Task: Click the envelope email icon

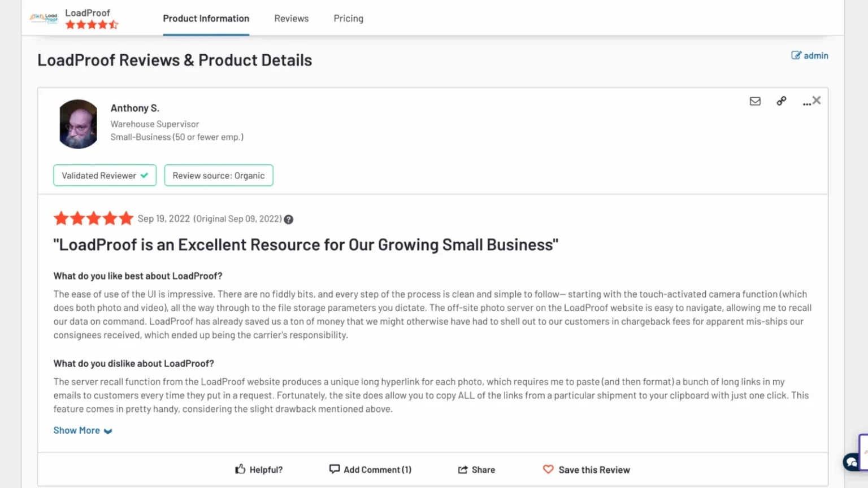Action: click(755, 101)
